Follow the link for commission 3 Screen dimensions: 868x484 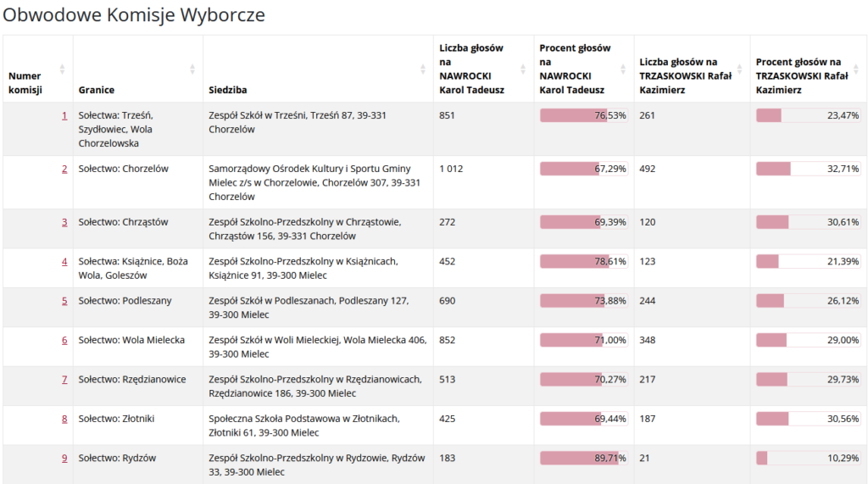point(64,222)
